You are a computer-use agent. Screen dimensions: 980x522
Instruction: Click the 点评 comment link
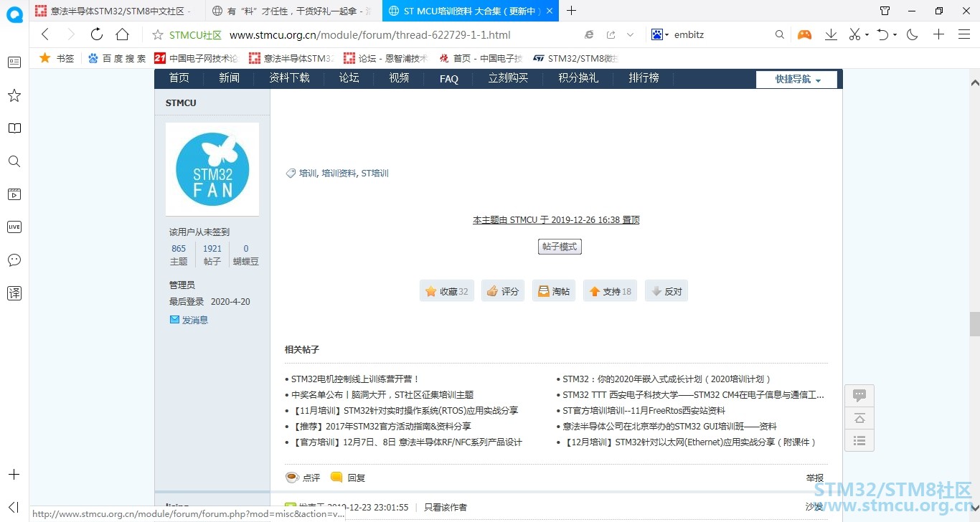coord(303,478)
